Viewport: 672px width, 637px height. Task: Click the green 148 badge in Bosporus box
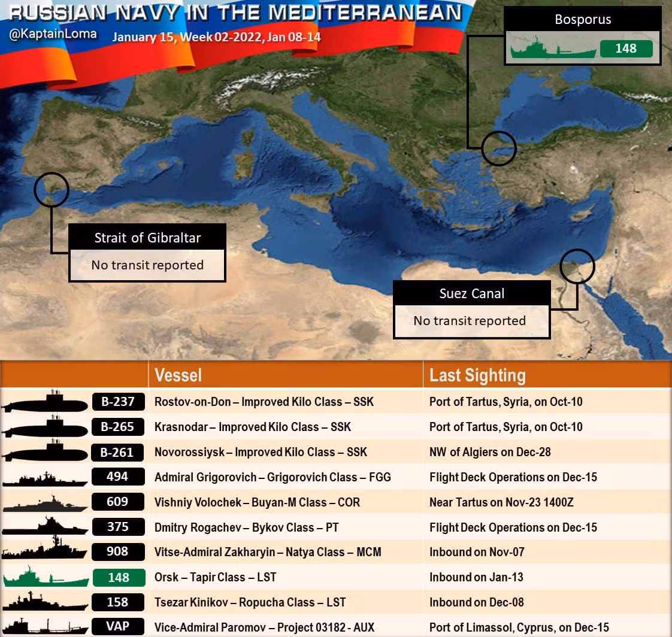click(x=626, y=48)
